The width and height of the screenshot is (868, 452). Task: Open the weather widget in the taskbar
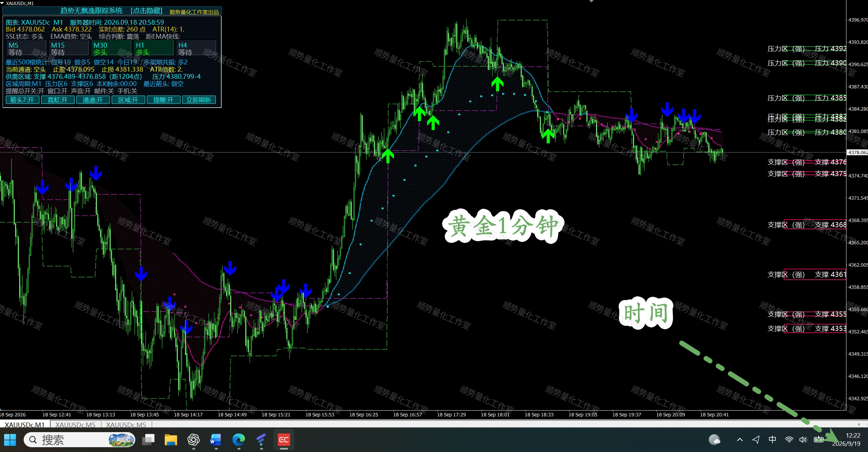click(715, 440)
